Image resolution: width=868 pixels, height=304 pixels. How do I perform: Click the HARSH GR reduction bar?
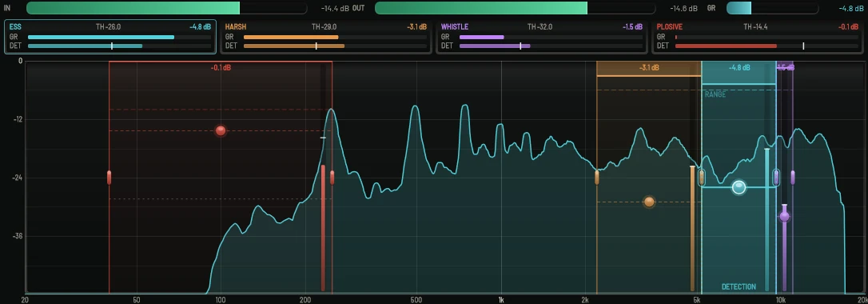point(291,37)
